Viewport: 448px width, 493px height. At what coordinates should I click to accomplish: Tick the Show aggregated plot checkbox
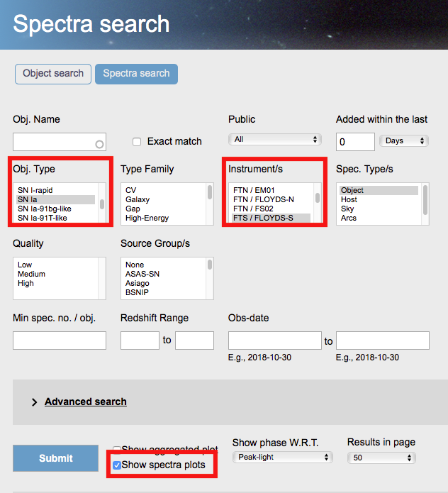(x=117, y=449)
